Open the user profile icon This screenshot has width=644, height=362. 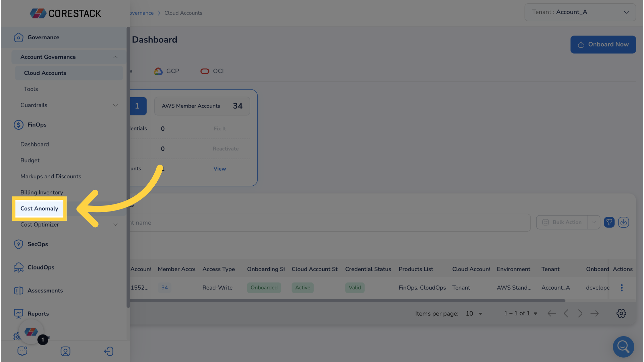65,351
